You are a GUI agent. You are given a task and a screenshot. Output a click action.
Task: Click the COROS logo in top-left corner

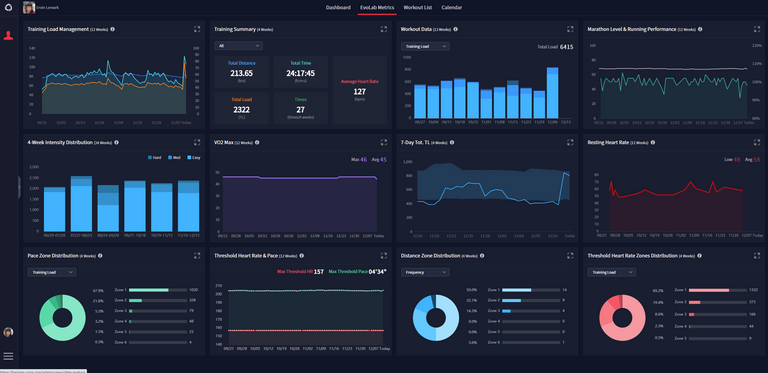pos(8,8)
